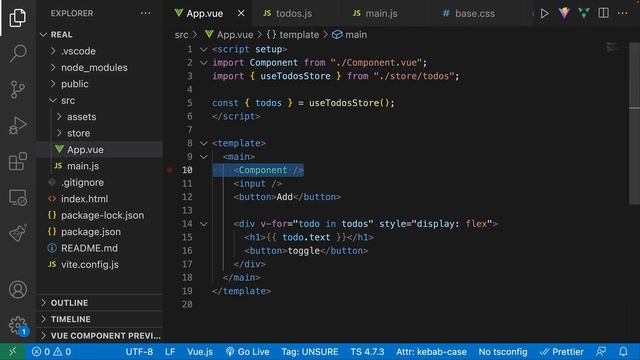
Task: Click Prettier in status bar
Action: [562, 351]
